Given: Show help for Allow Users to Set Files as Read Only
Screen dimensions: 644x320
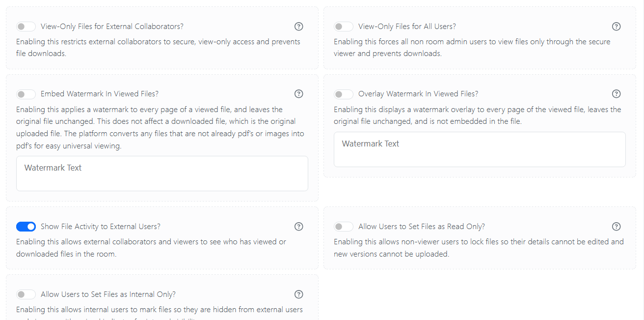Looking at the screenshot, I should [x=617, y=227].
